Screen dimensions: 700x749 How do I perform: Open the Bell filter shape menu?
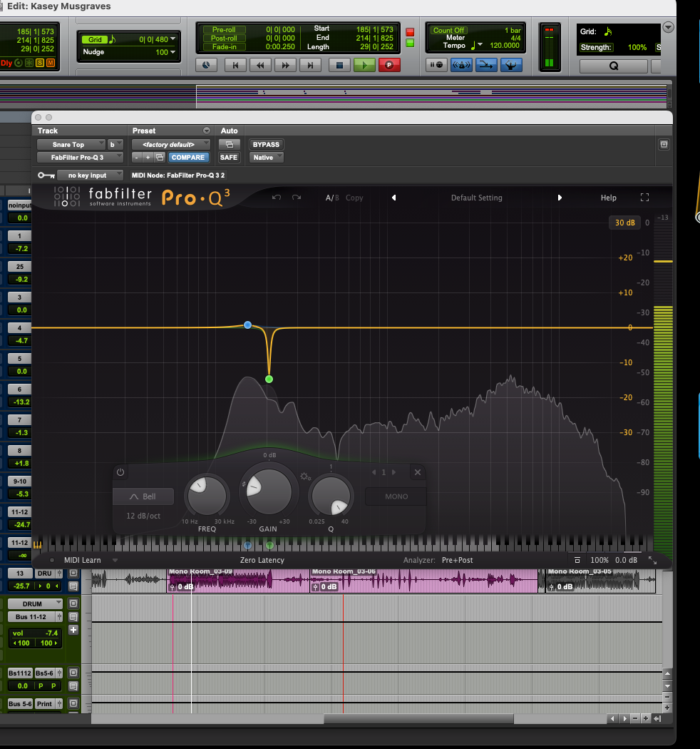coord(143,496)
